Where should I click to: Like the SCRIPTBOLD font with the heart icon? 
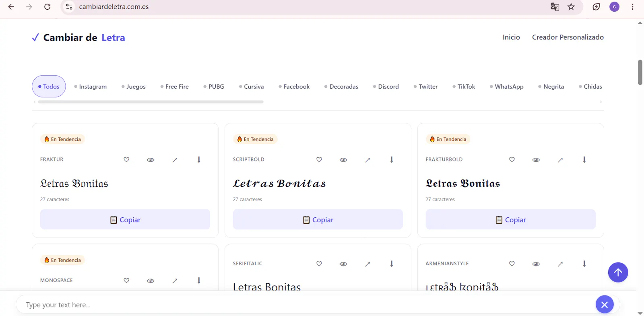click(319, 160)
